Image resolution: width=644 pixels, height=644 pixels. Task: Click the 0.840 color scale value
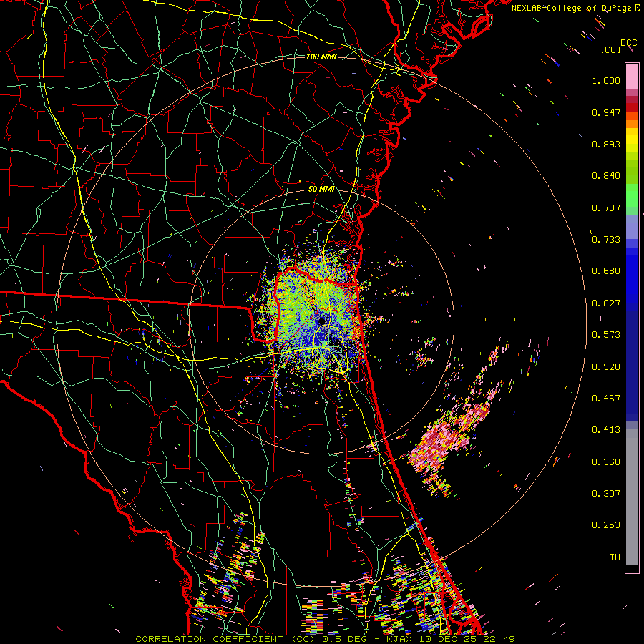point(606,176)
